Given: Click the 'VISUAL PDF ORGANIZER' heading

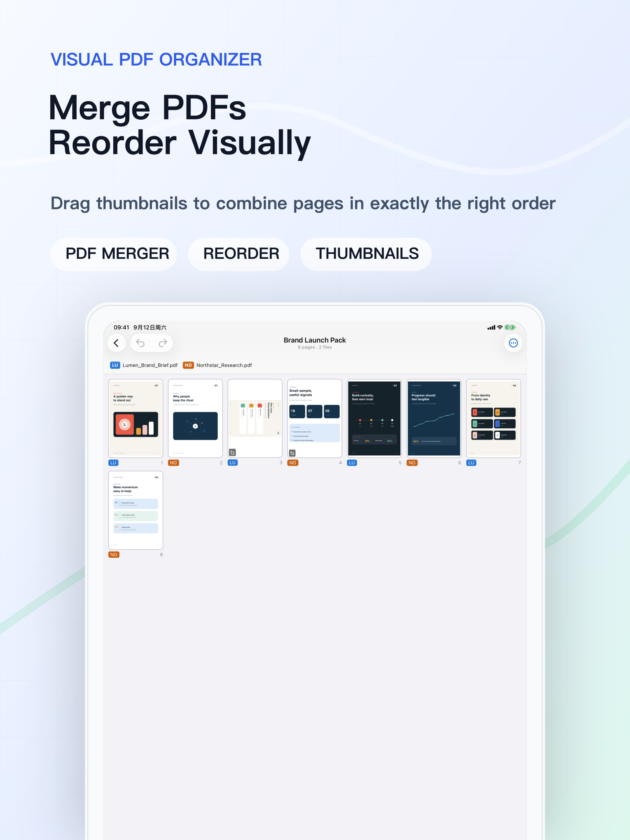Looking at the screenshot, I should click(156, 60).
